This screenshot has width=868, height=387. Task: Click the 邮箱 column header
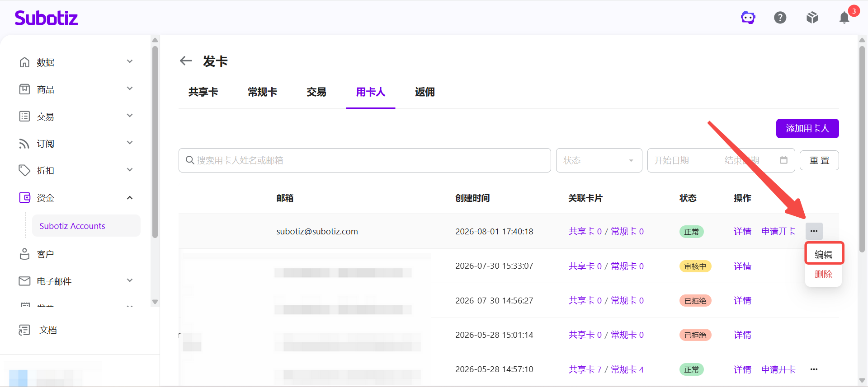click(x=285, y=198)
